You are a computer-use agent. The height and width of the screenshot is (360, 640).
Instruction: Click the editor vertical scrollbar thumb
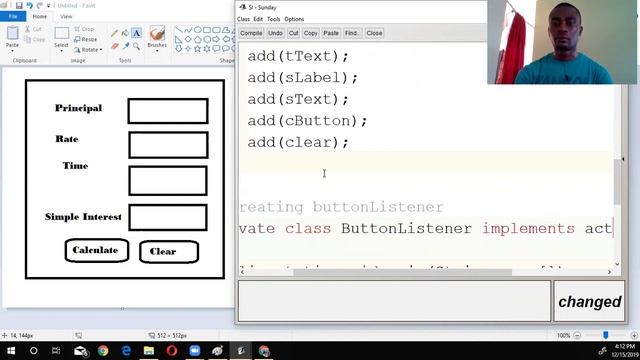(x=617, y=182)
